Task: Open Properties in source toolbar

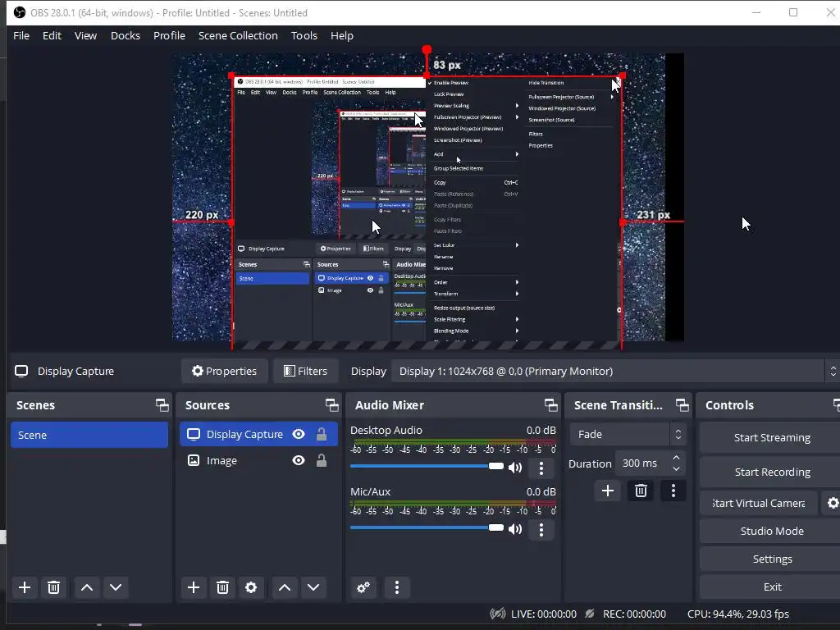Action: tap(225, 372)
